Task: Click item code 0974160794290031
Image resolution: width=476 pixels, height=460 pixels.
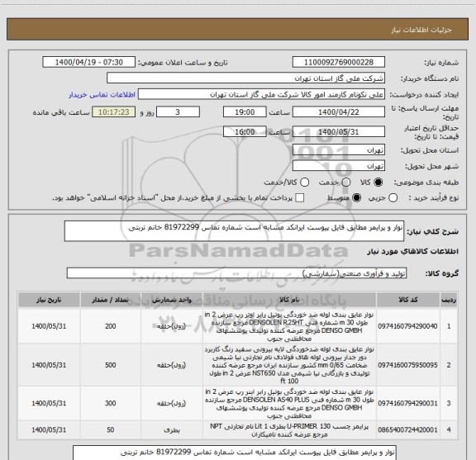Action: (407, 403)
